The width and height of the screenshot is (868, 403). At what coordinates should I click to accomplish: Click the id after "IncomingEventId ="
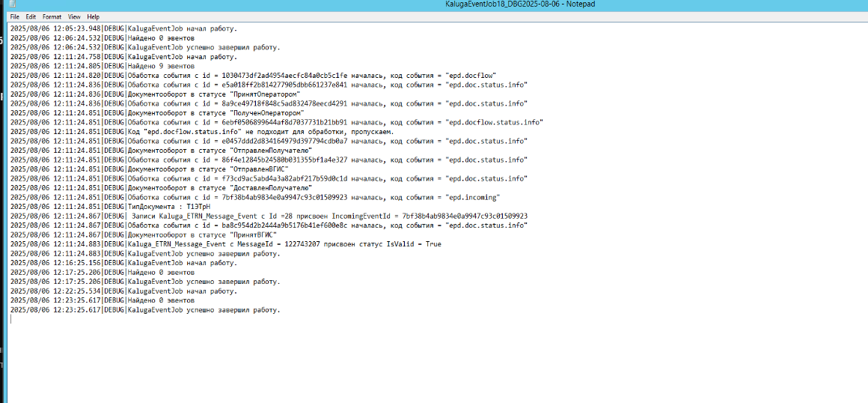[x=465, y=216]
